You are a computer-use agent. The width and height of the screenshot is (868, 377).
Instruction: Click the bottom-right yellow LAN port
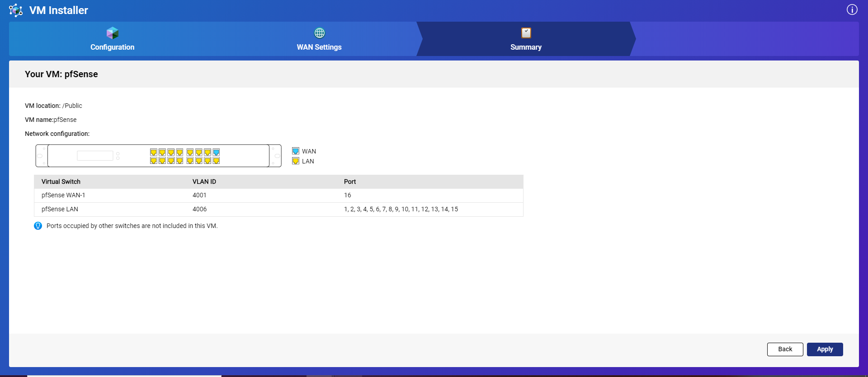[x=216, y=161]
